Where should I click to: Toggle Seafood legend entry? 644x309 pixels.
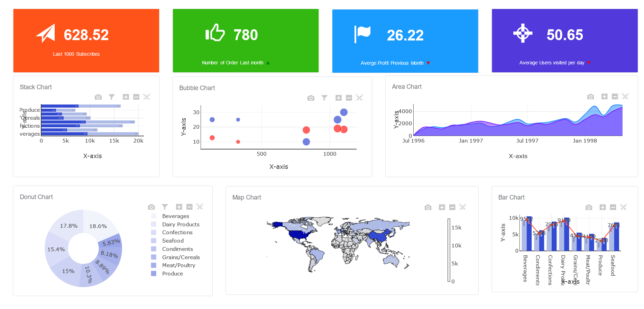click(167, 241)
